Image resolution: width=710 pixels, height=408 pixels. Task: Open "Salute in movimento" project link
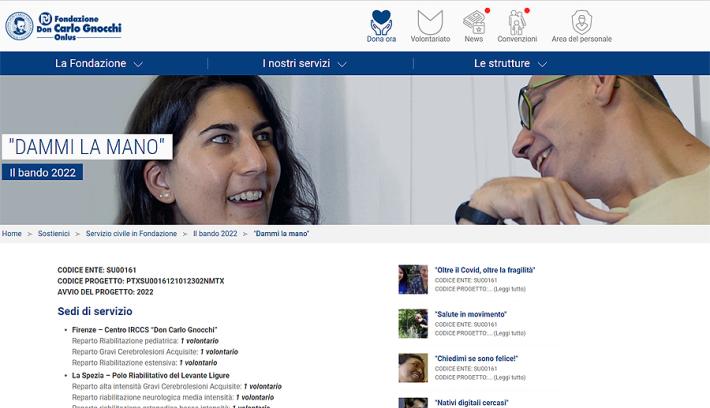click(x=470, y=314)
